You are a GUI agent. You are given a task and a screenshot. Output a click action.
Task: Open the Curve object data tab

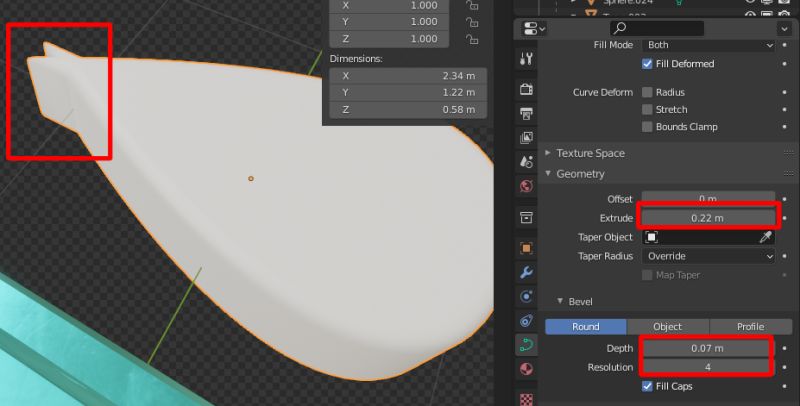point(526,345)
